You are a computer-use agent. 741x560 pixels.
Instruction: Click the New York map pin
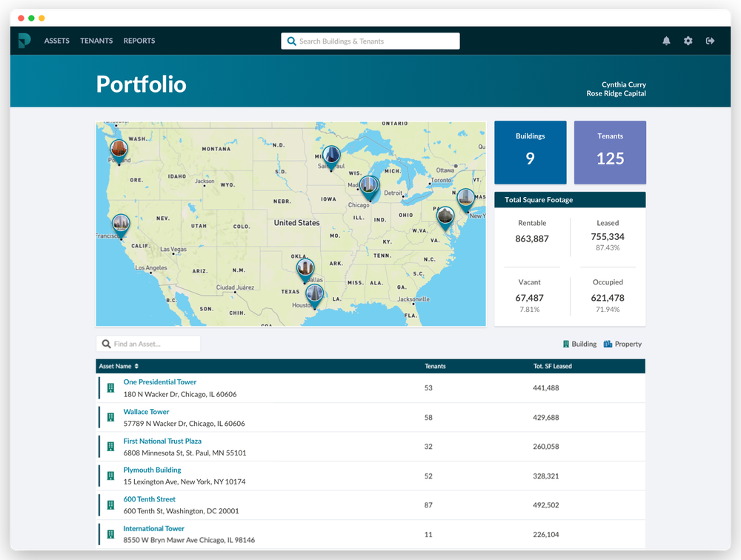pos(466,200)
